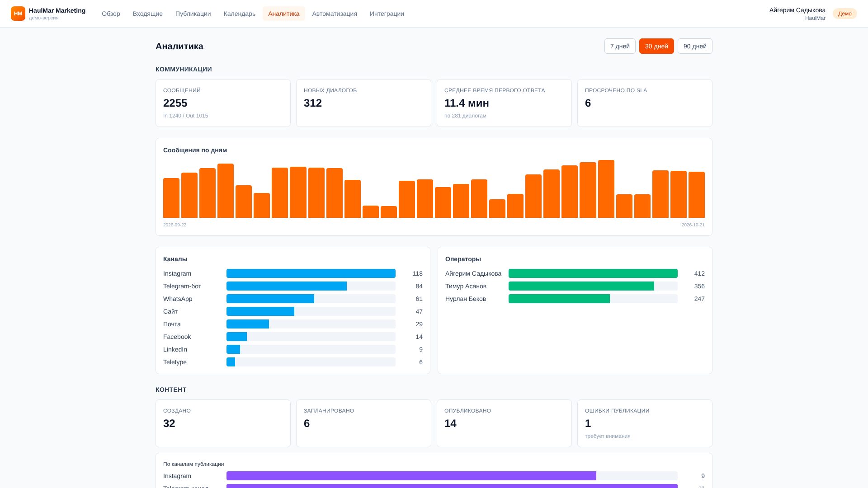Click the Instagram bar in Каналы
This screenshot has width=868, height=488.
pyautogui.click(x=311, y=273)
